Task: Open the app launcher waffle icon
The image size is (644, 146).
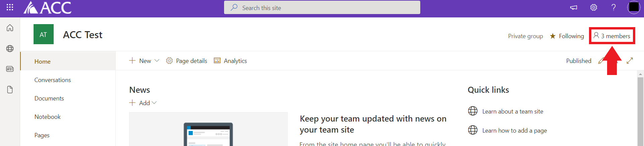Action: coord(10,7)
